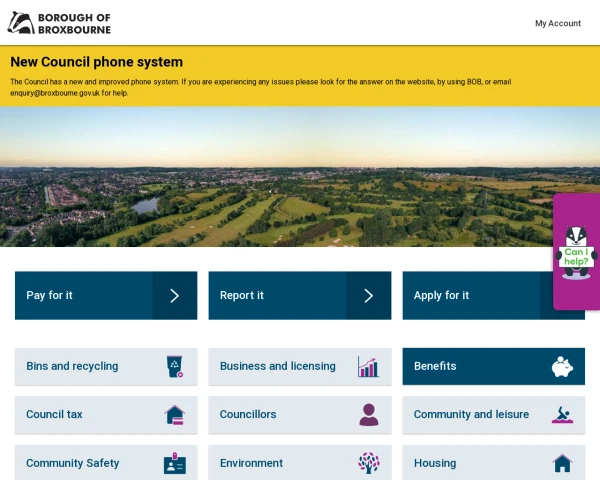
Task: Expand Report it with arrow chevron
Action: (368, 296)
